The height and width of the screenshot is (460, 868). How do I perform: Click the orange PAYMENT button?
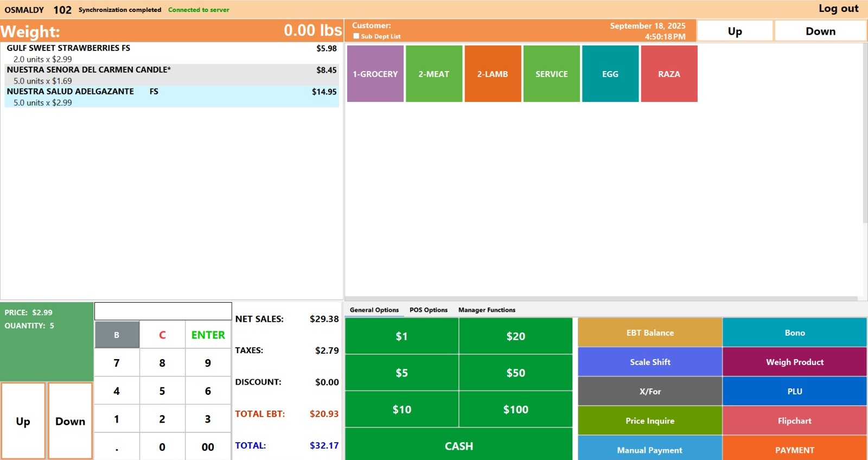pos(795,449)
